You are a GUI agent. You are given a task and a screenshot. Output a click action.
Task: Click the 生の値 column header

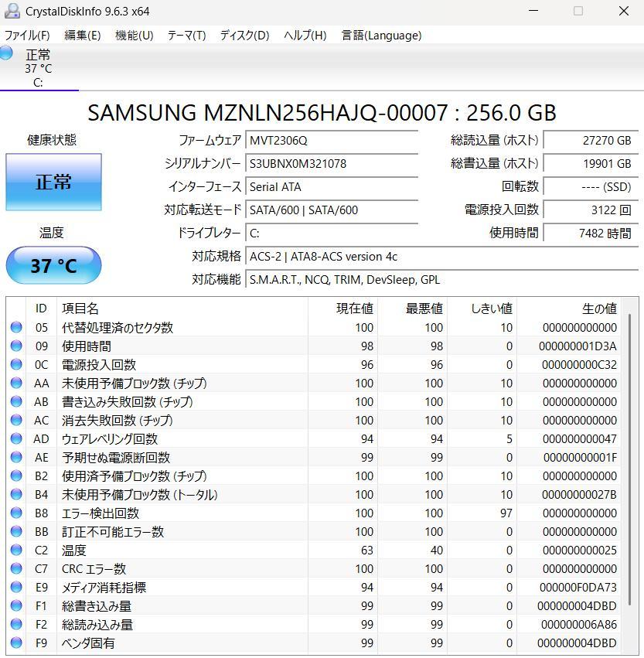click(x=569, y=309)
